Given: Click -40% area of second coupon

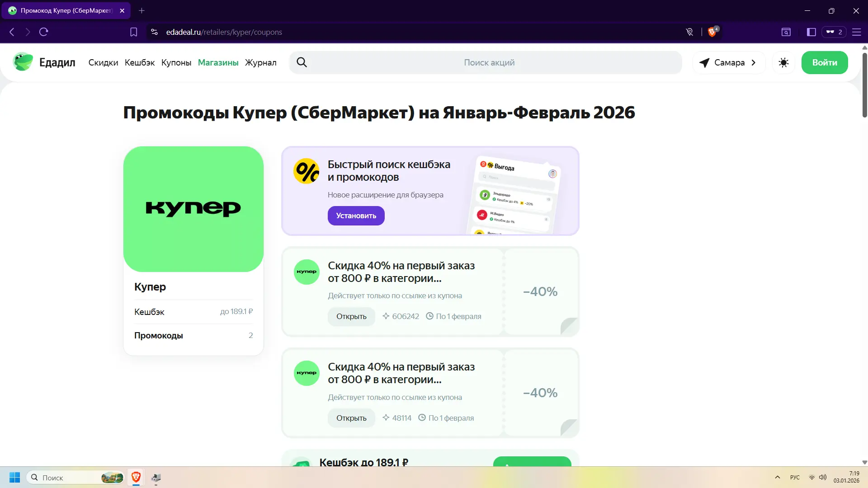Looking at the screenshot, I should (541, 393).
